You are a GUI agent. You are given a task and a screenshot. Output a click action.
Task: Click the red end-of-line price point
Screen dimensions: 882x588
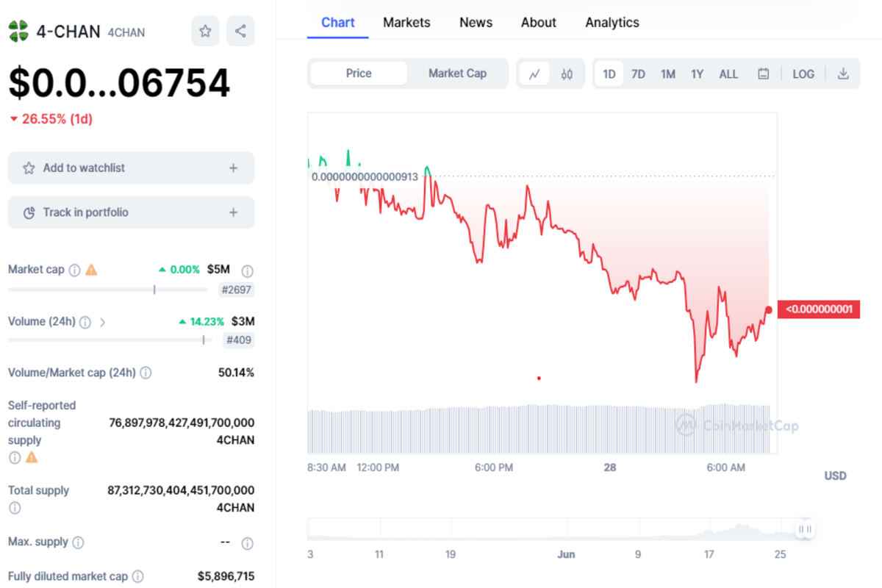click(769, 309)
